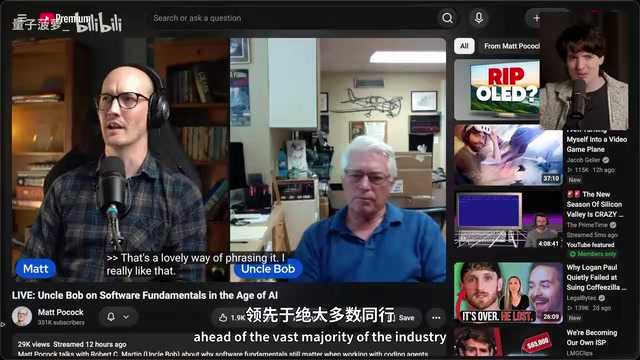The width and height of the screenshot is (640, 360).
Task: Select the 'From Matt Pocock' filter chip
Action: 511,46
